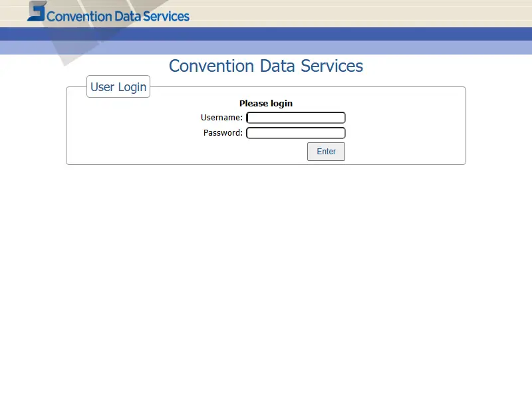This screenshot has height=399, width=532.
Task: Select the Password input field
Action: [296, 133]
